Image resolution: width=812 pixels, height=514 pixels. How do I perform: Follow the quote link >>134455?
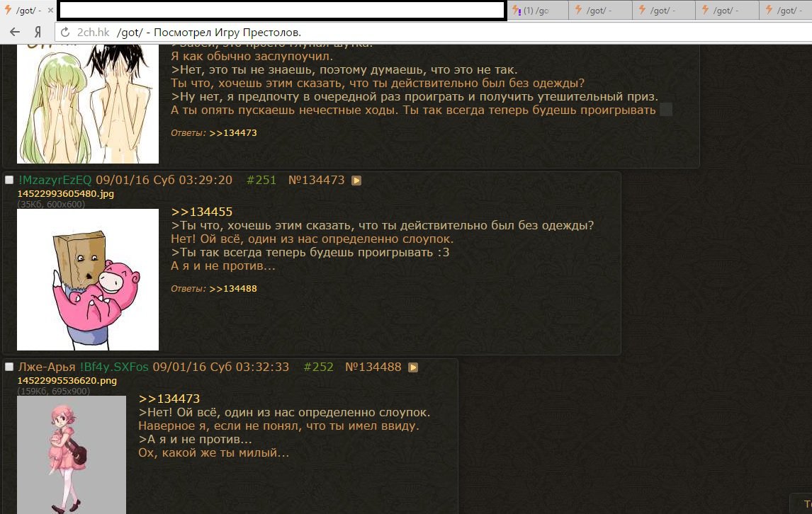point(201,212)
